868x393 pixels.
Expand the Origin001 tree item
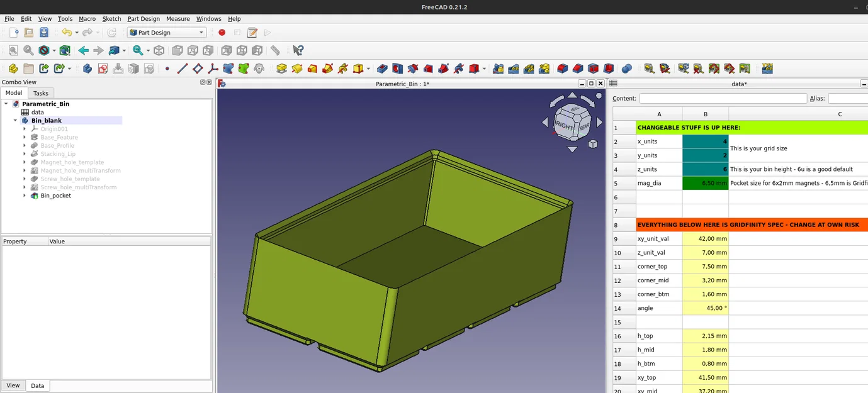pos(23,128)
